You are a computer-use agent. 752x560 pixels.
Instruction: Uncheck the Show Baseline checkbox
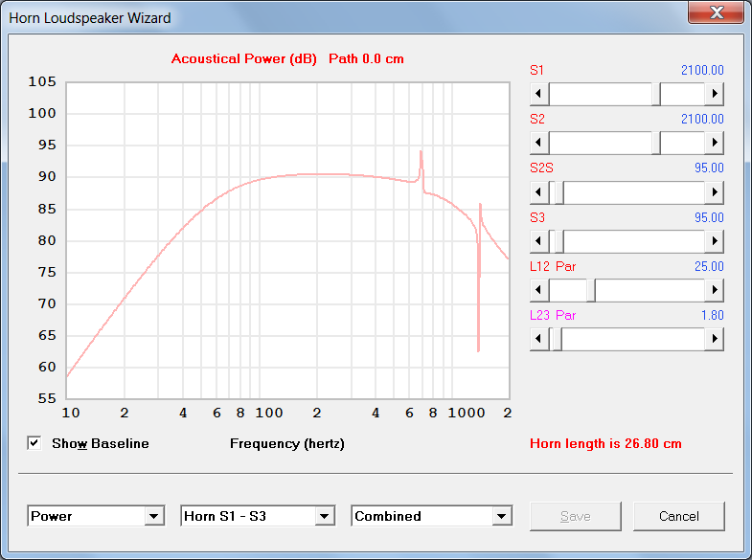[34, 443]
